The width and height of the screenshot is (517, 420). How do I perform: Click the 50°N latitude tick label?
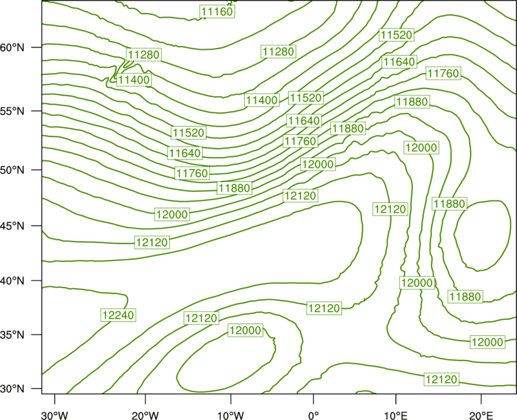point(12,170)
